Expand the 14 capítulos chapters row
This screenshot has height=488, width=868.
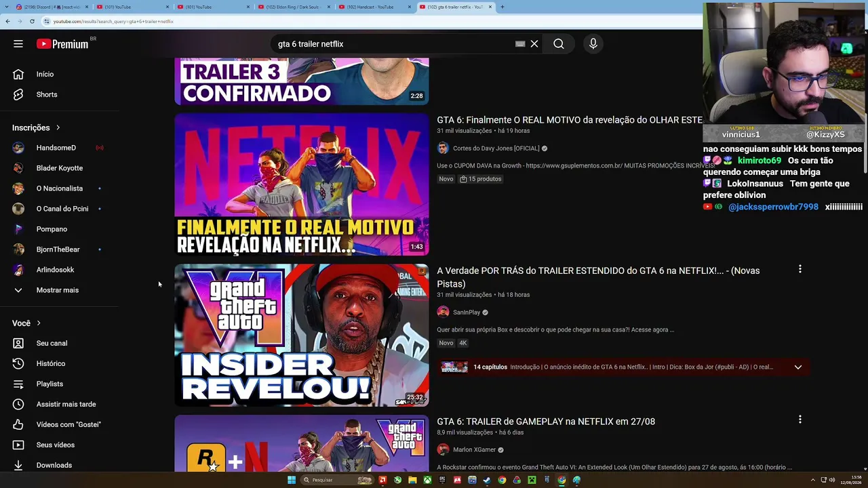tap(623, 367)
